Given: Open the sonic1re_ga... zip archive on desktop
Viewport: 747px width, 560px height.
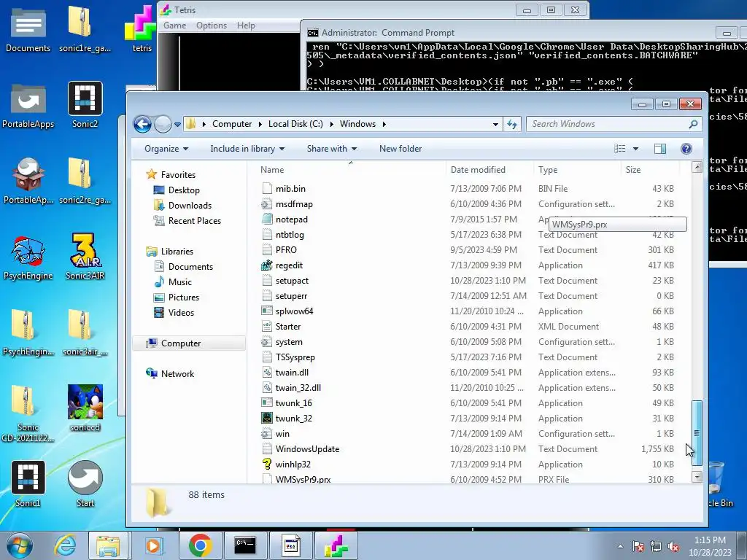Looking at the screenshot, I should click(85, 29).
